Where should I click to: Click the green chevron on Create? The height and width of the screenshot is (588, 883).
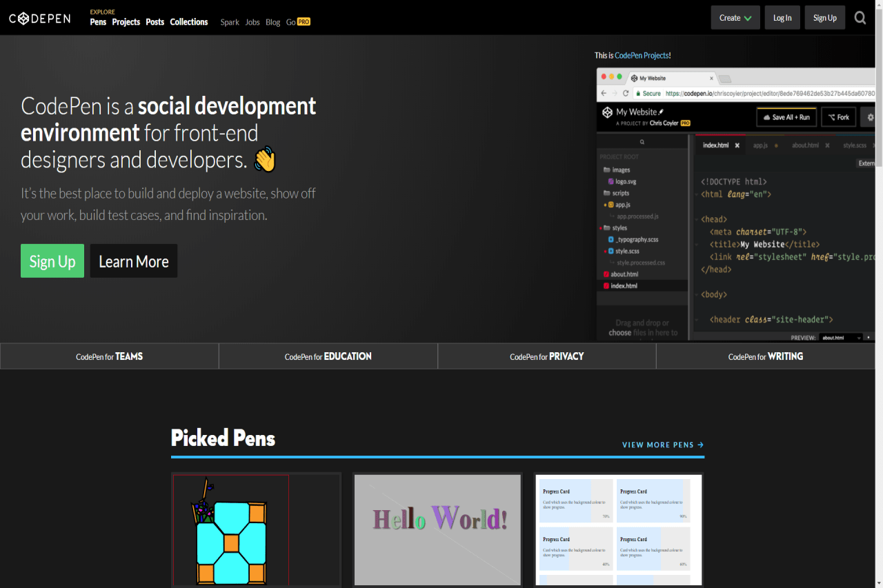[x=748, y=18]
